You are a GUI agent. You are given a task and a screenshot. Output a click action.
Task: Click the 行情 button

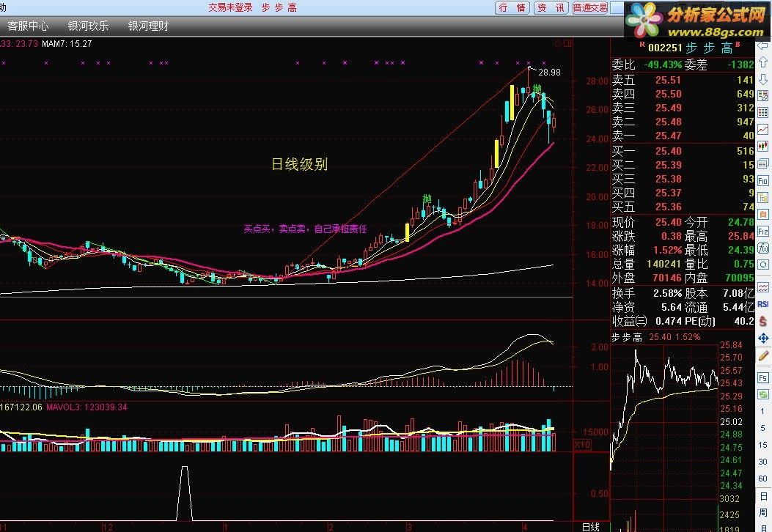point(512,7)
